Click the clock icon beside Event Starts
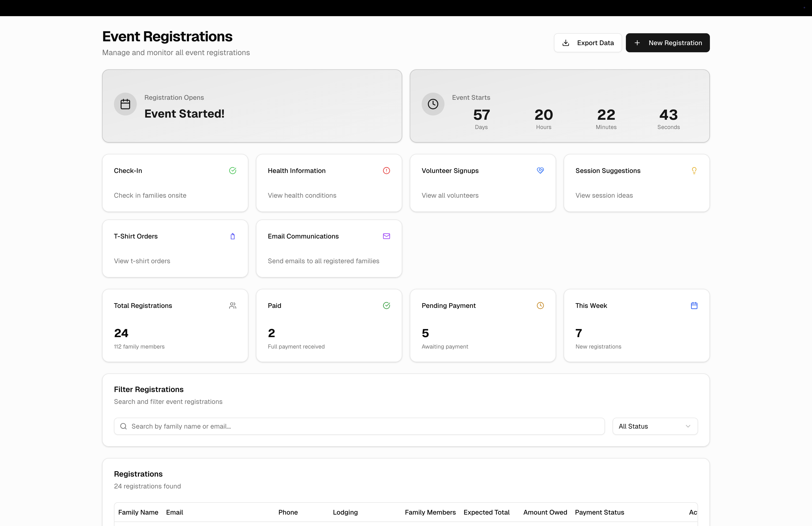The height and width of the screenshot is (526, 812). pos(433,104)
